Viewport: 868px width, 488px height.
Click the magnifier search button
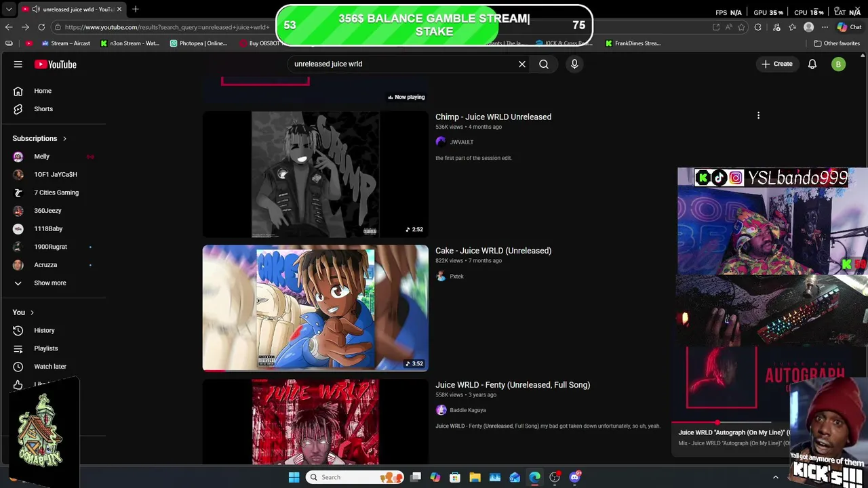(x=544, y=64)
